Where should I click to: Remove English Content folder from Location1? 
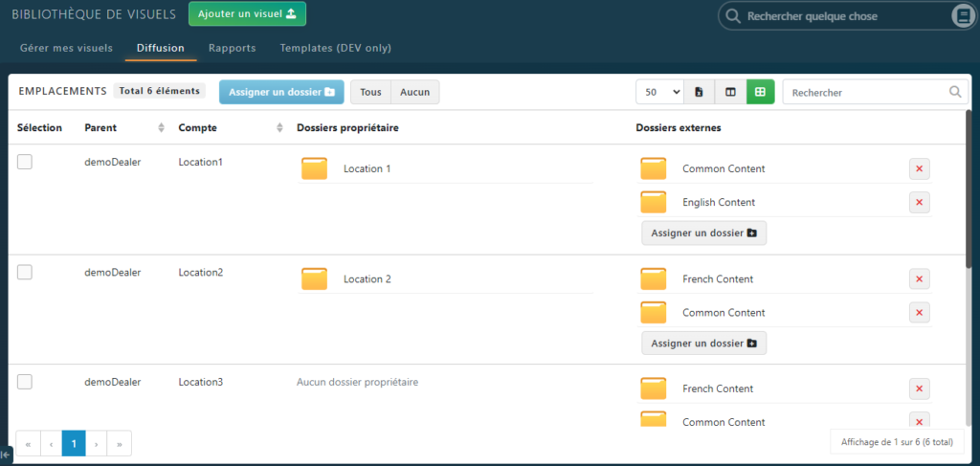(x=919, y=203)
